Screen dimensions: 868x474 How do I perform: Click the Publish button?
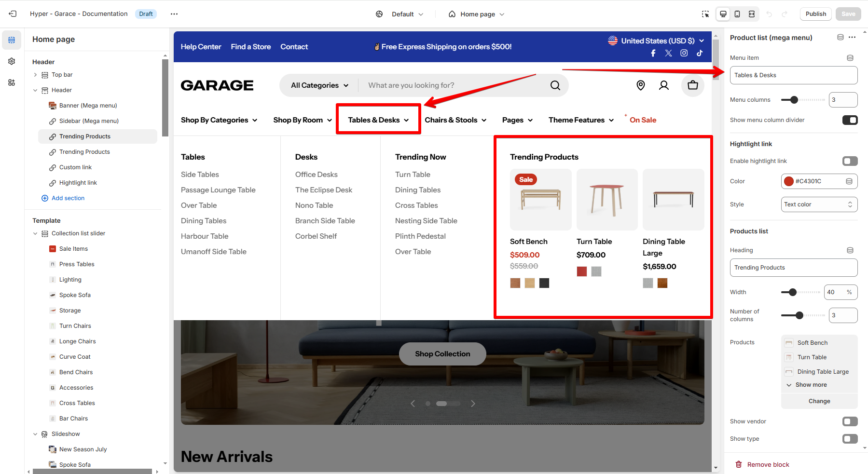(816, 14)
